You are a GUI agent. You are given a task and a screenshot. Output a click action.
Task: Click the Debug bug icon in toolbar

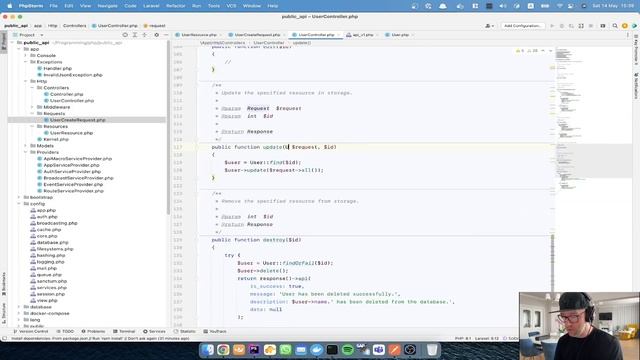pyautogui.click(x=562, y=26)
